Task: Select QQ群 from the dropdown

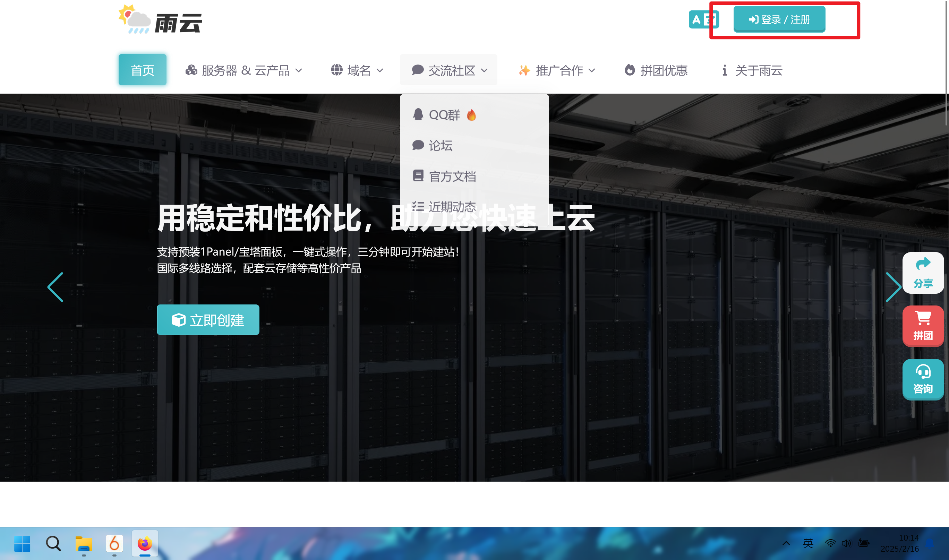Action: 444,115
